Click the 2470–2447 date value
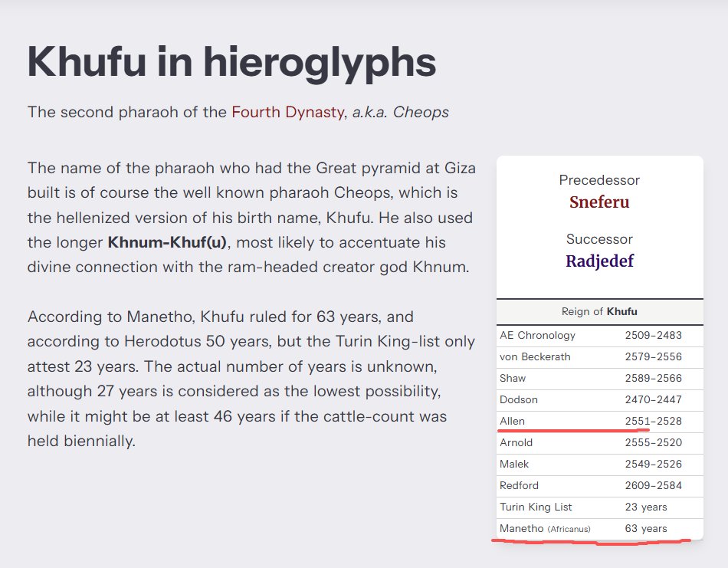Viewport: 728px width, 568px height. (x=653, y=399)
